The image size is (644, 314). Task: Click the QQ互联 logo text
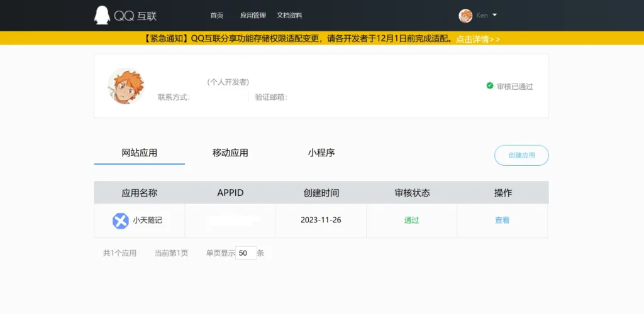(136, 16)
